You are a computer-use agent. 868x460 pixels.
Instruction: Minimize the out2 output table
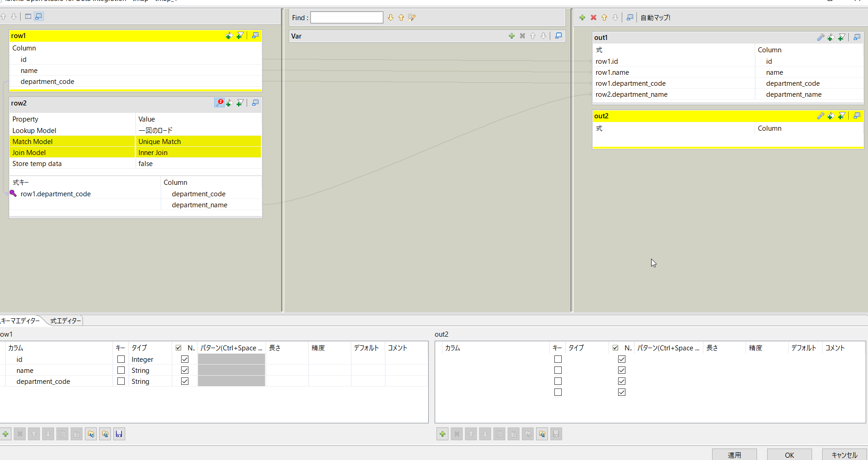coord(857,116)
